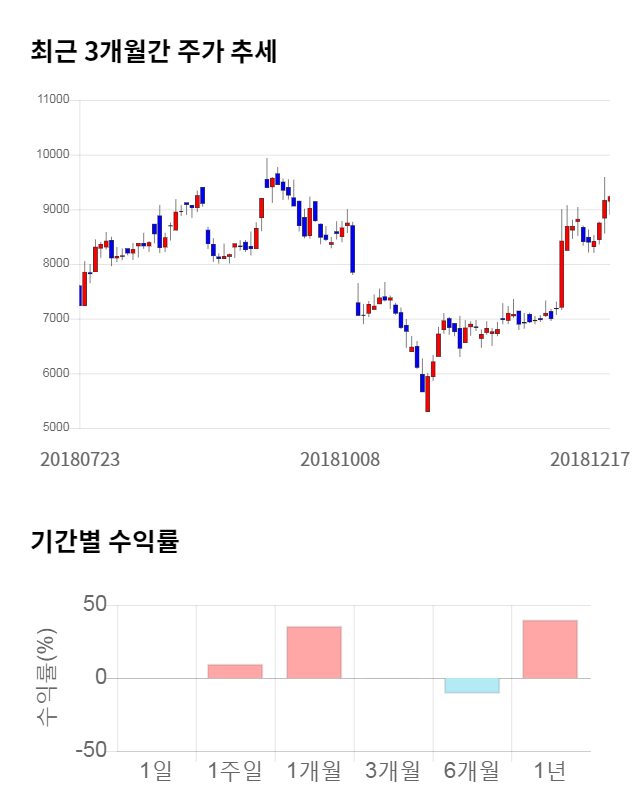640x810 pixels.
Task: Click the 20180723 start date label
Action: (80, 459)
